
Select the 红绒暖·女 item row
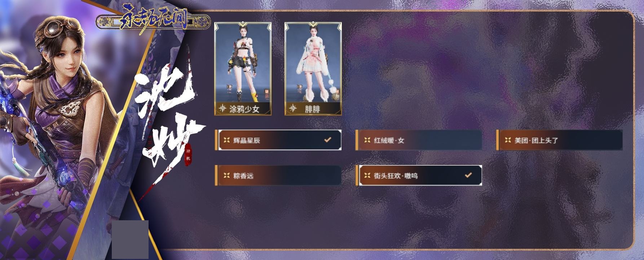[x=419, y=140]
